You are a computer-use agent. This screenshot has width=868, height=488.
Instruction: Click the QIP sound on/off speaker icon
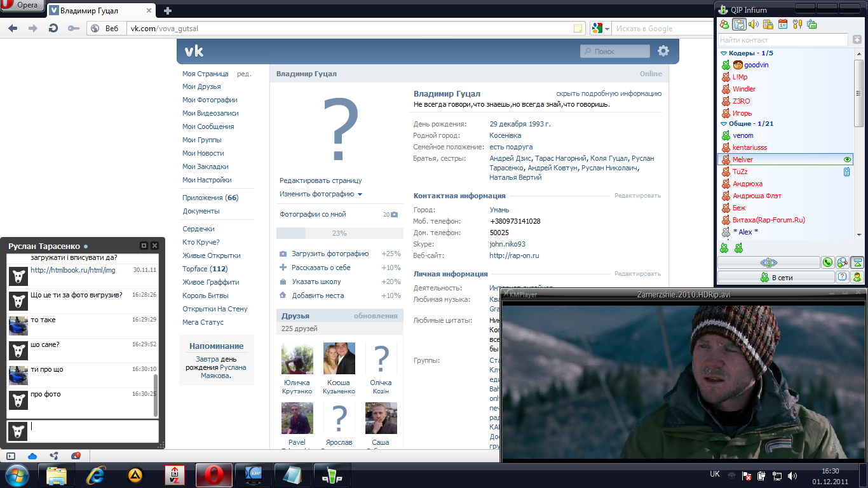click(x=754, y=24)
